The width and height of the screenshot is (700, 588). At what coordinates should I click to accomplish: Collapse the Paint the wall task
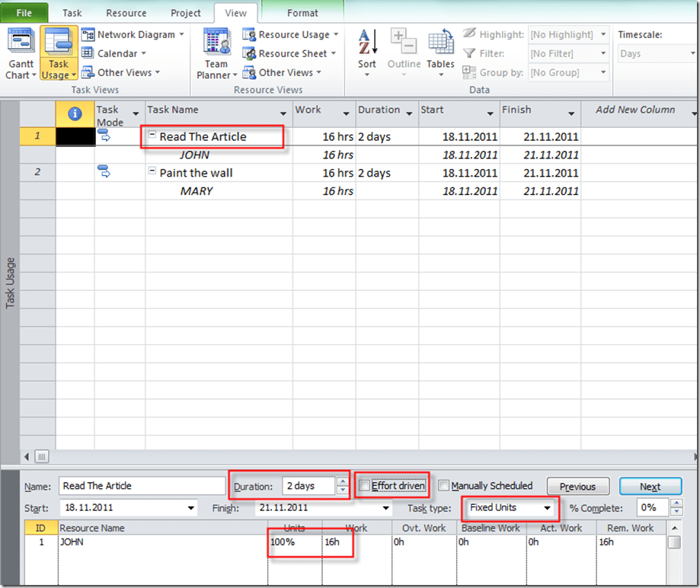(152, 173)
